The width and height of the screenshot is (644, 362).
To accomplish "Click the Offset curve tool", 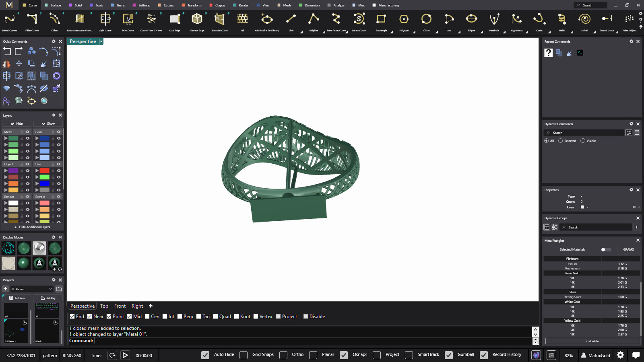I will pos(55,22).
